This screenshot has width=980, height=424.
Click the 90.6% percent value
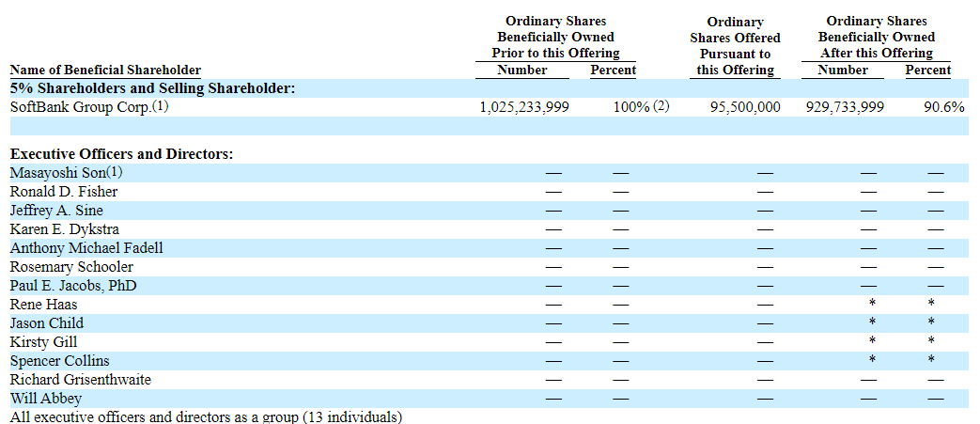coord(943,107)
